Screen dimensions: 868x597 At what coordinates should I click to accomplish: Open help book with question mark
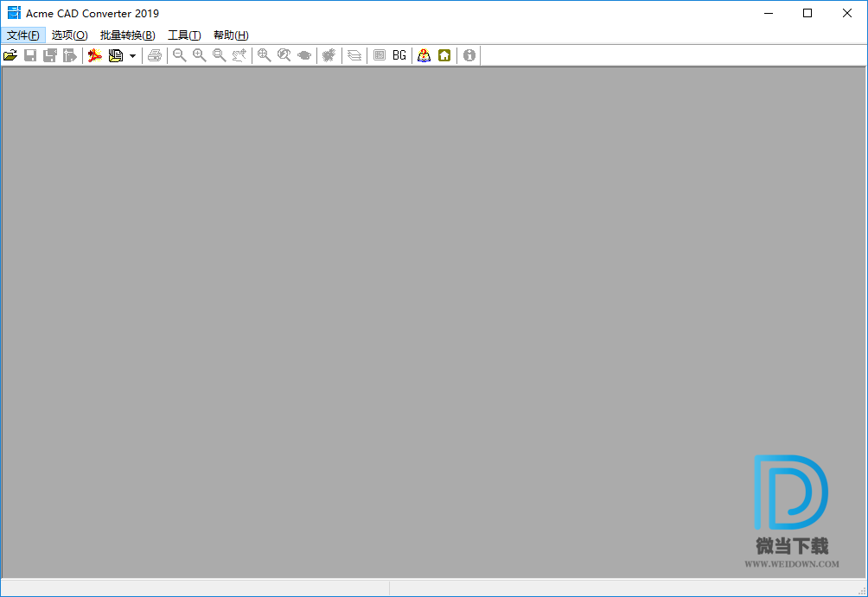424,55
